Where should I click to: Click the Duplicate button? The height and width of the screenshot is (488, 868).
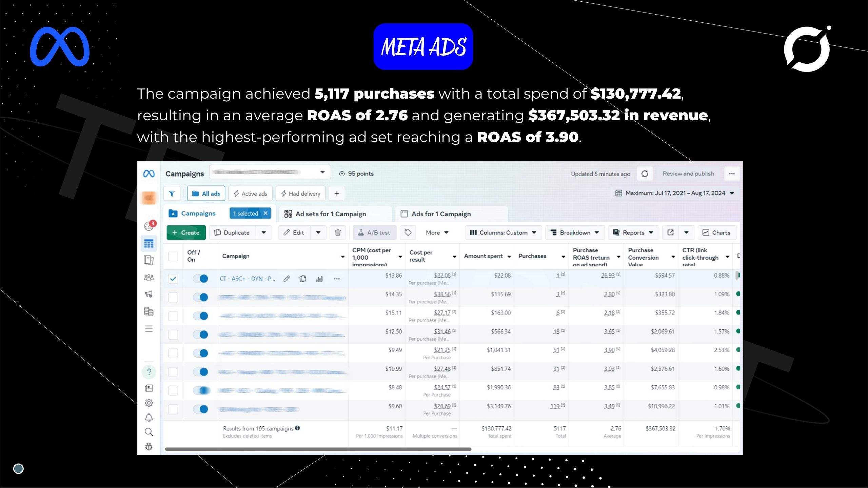[x=232, y=232]
